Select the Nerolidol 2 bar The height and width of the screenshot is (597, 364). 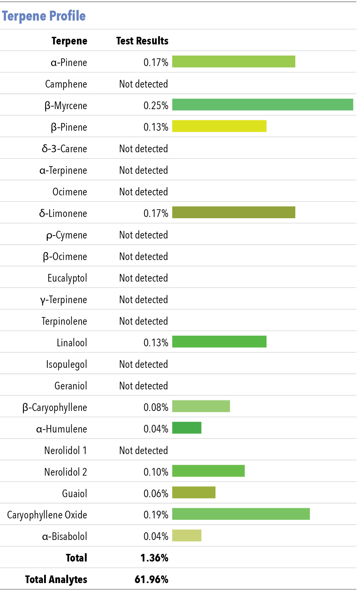209,471
